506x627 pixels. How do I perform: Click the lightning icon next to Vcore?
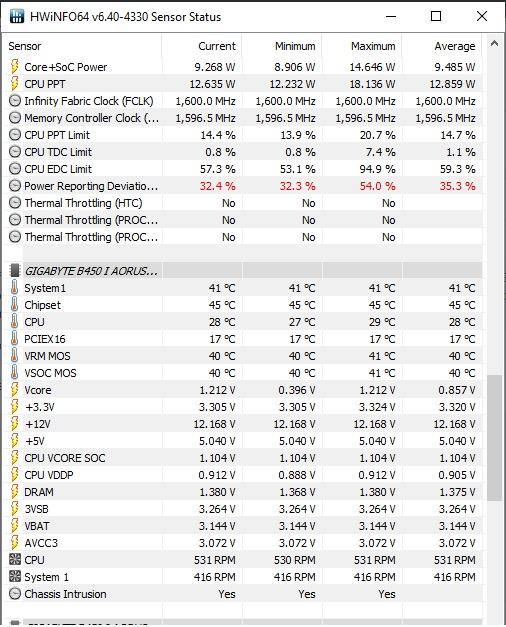click(x=14, y=390)
